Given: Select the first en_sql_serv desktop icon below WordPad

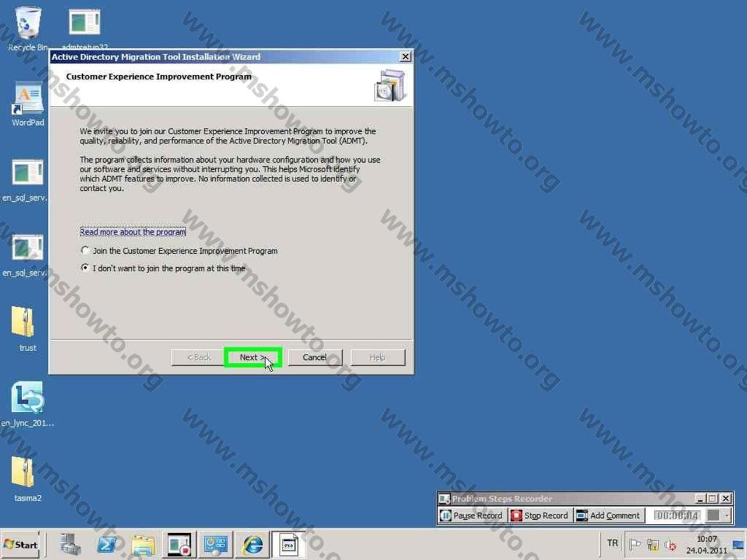Looking at the screenshot, I should pyautogui.click(x=26, y=180).
